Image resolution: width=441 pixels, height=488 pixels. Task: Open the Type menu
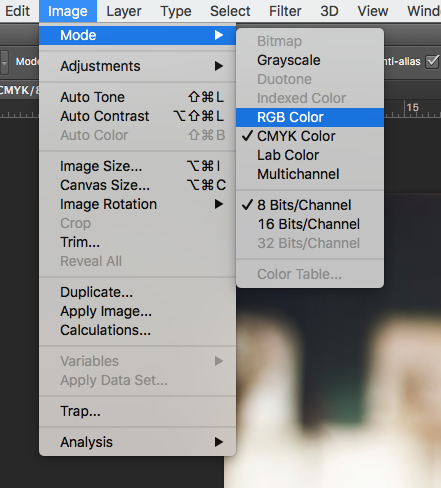pyautogui.click(x=176, y=11)
